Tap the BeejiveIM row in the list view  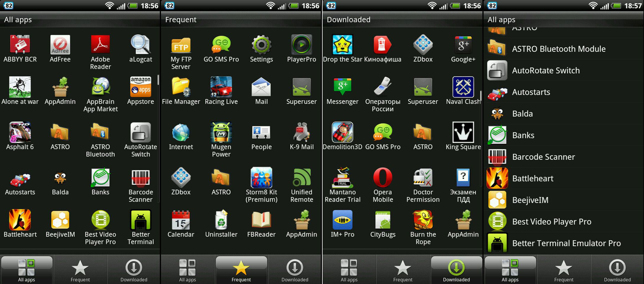[564, 200]
